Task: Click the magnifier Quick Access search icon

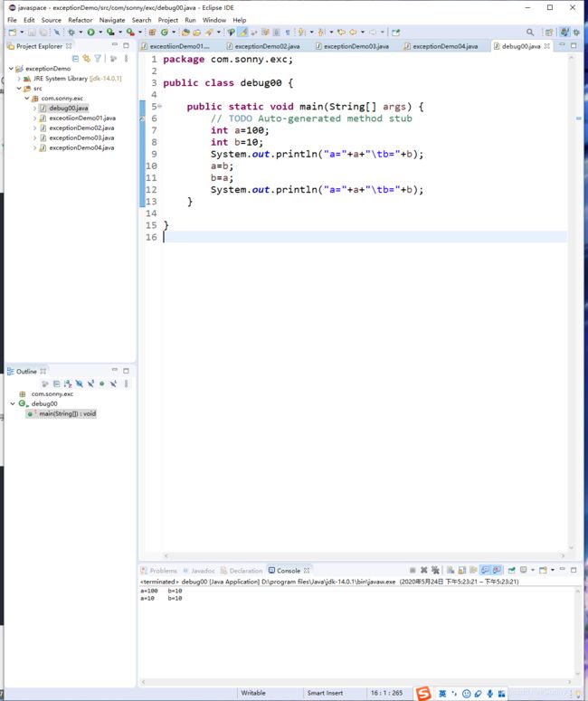Action: pos(530,33)
